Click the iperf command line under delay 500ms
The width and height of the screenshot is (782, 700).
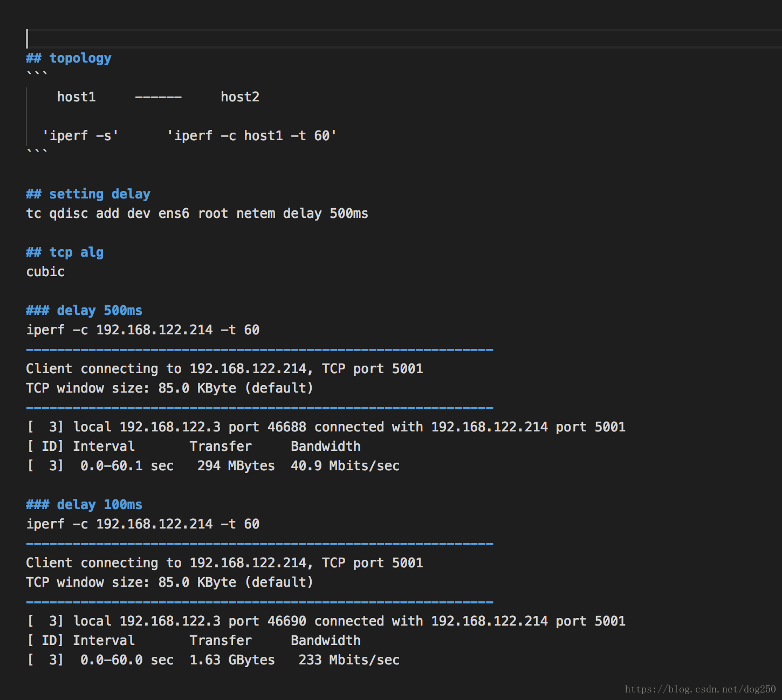point(143,330)
